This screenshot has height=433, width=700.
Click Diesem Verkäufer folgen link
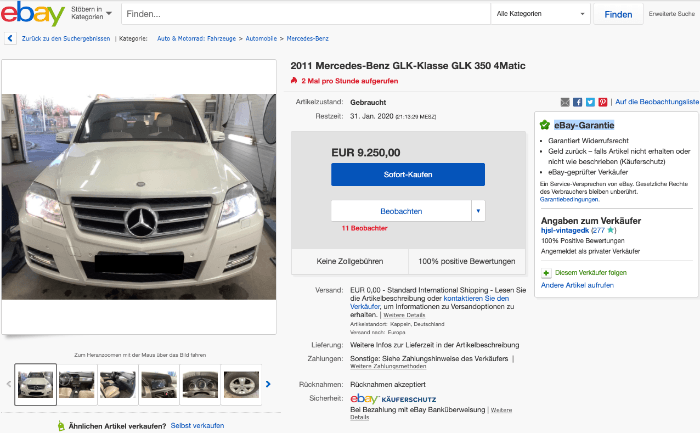click(x=591, y=272)
